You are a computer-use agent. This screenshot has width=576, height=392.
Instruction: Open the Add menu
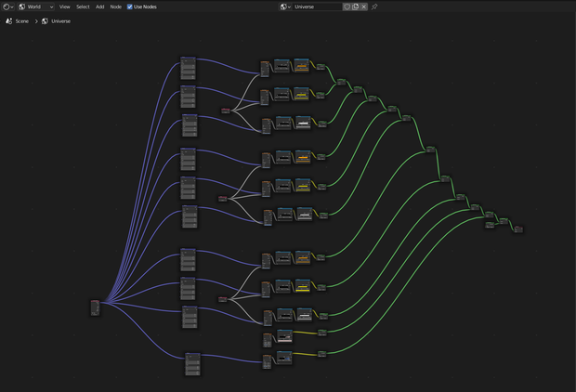[100, 7]
